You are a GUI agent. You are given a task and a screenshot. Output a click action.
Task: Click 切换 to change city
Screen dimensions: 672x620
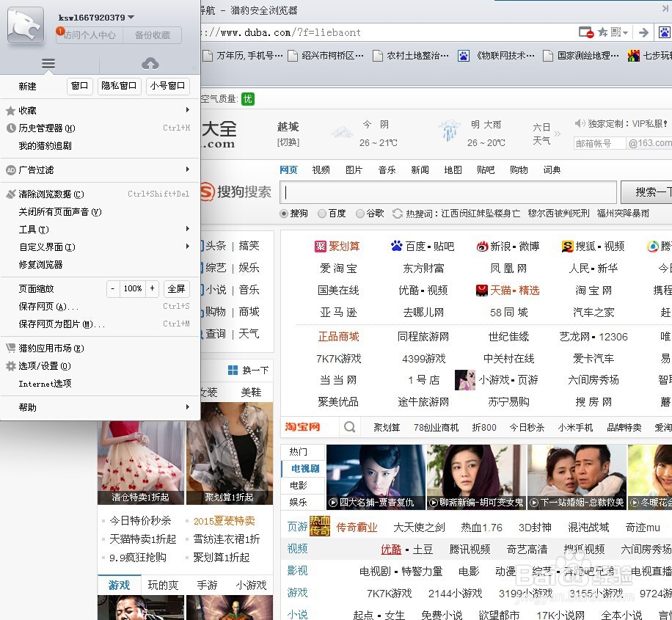click(288, 142)
